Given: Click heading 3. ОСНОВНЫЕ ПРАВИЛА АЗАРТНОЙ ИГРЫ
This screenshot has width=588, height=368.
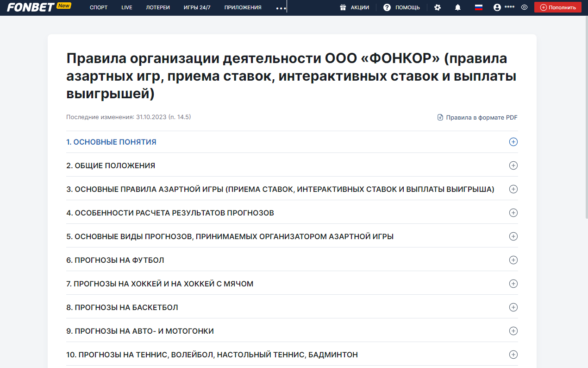Looking at the screenshot, I should point(280,190).
